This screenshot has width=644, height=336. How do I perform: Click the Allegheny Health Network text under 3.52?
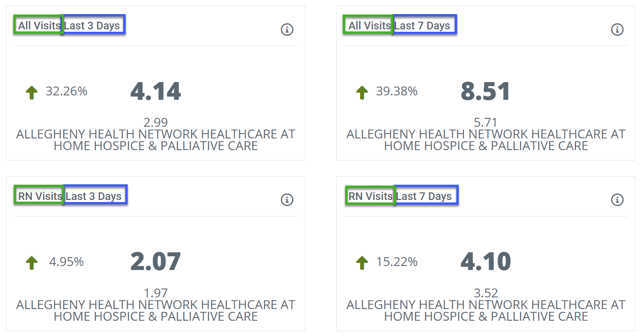pos(486,311)
